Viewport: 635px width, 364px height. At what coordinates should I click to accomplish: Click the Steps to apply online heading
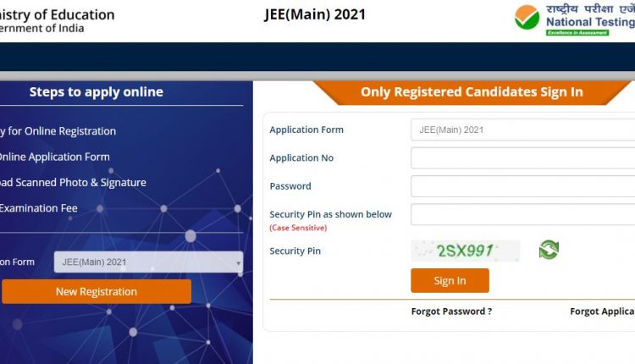click(x=97, y=92)
